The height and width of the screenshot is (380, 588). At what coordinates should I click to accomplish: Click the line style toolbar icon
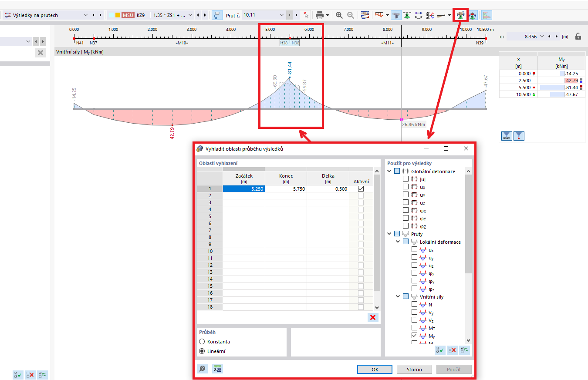[441, 15]
